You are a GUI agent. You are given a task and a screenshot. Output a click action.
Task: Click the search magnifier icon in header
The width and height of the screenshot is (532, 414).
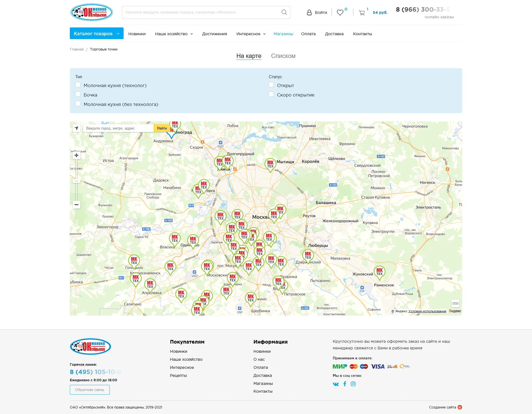pos(284,12)
